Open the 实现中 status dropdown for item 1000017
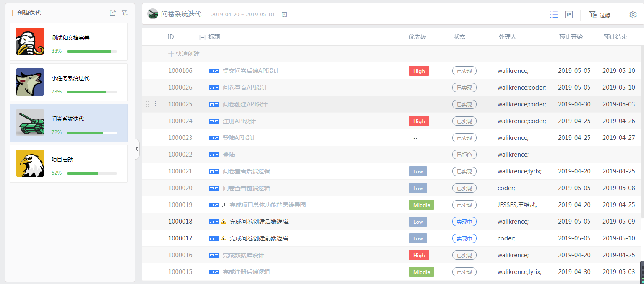The width and height of the screenshot is (644, 284). [464, 238]
